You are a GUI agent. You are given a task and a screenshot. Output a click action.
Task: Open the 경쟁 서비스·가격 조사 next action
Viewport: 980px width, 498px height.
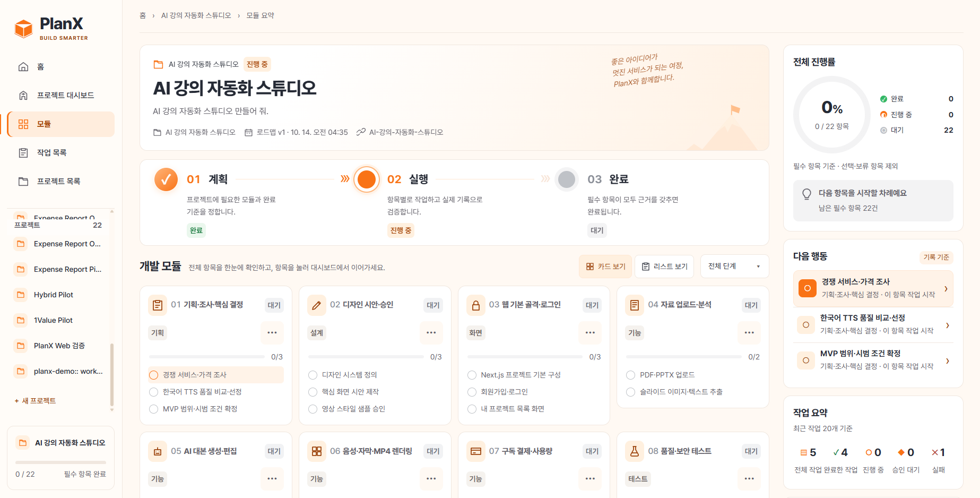tap(873, 289)
